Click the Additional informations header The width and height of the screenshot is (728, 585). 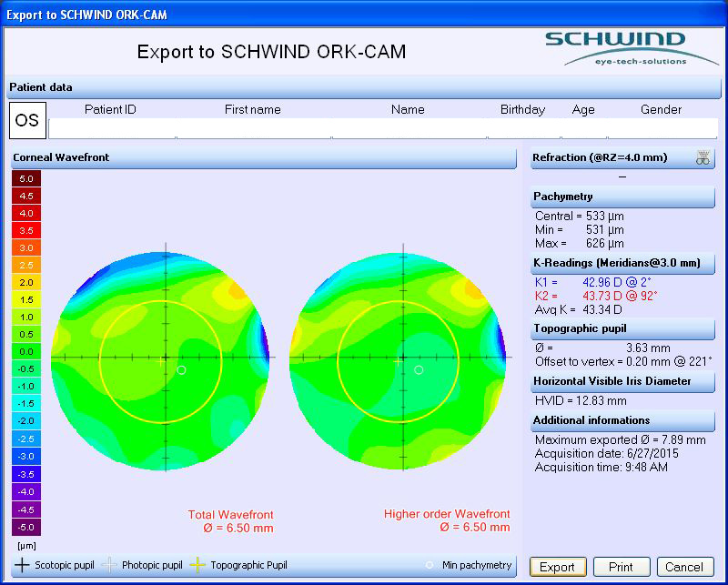(x=622, y=420)
